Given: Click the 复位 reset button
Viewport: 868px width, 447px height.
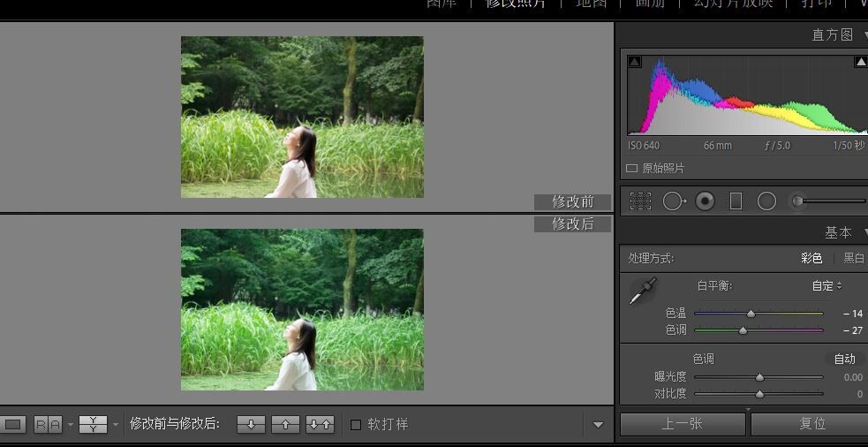Looking at the screenshot, I should (810, 424).
